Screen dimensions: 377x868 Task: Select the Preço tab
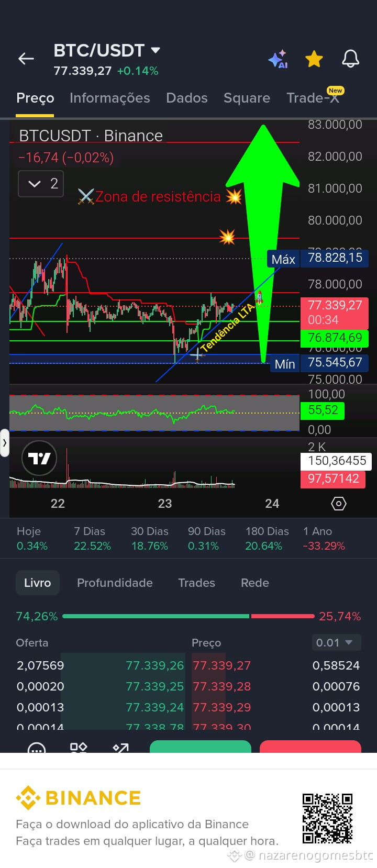coord(35,98)
